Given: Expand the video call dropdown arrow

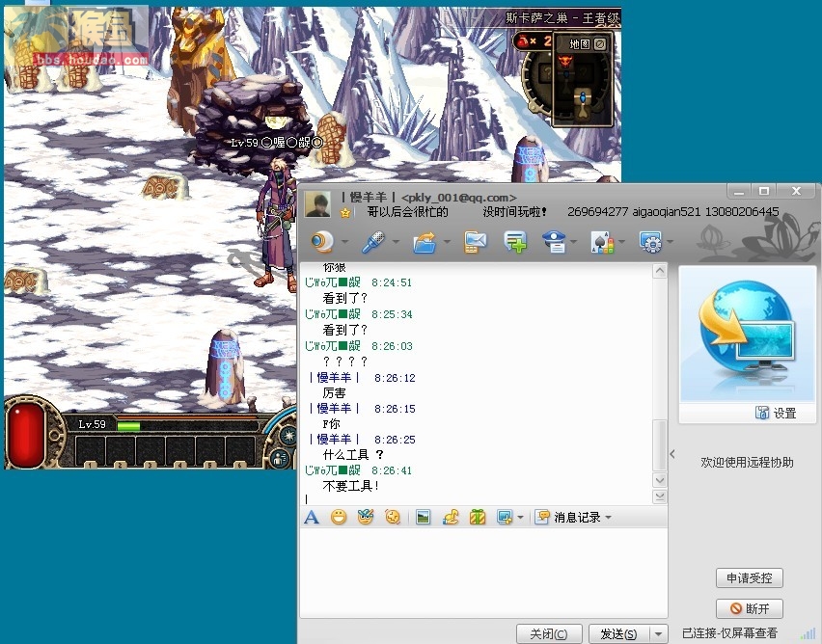Looking at the screenshot, I should point(345,242).
